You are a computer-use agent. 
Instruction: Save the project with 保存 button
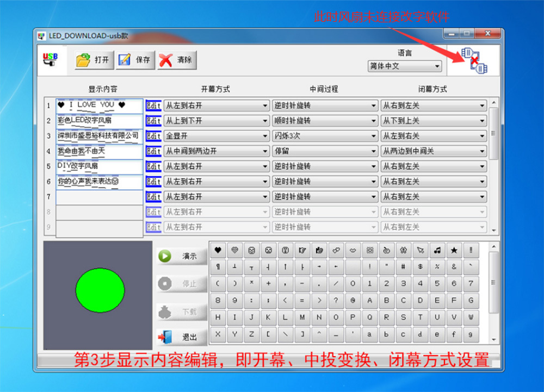pos(135,60)
